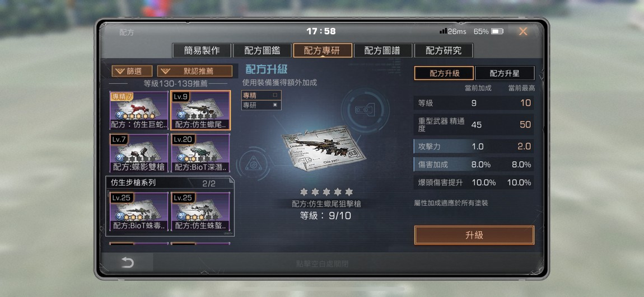Switch to the 簡易製作 tab
644x297 pixels.
[x=202, y=50]
